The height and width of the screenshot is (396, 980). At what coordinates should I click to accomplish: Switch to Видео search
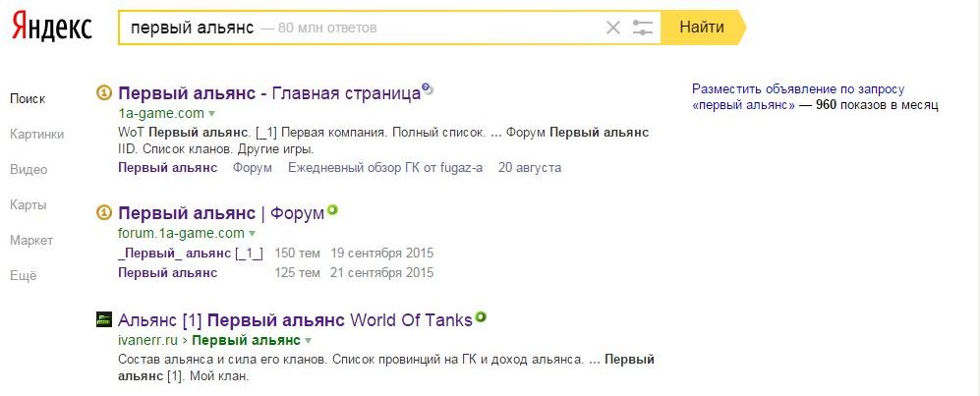[x=29, y=169]
